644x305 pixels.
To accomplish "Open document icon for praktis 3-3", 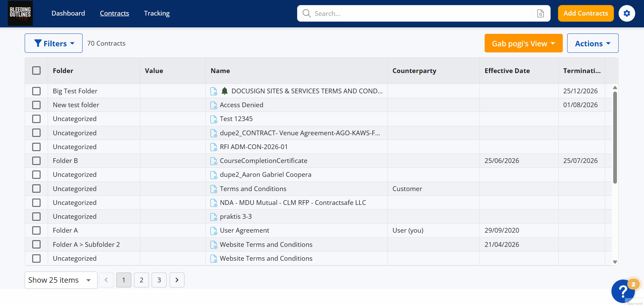I will (214, 217).
